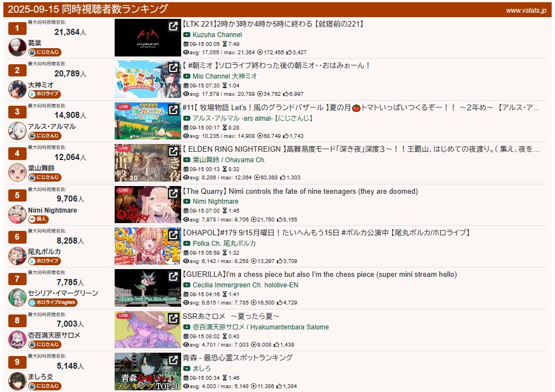Open 【GUERILLA】 chess piece stream title
The image size is (555, 392).
pos(320,274)
